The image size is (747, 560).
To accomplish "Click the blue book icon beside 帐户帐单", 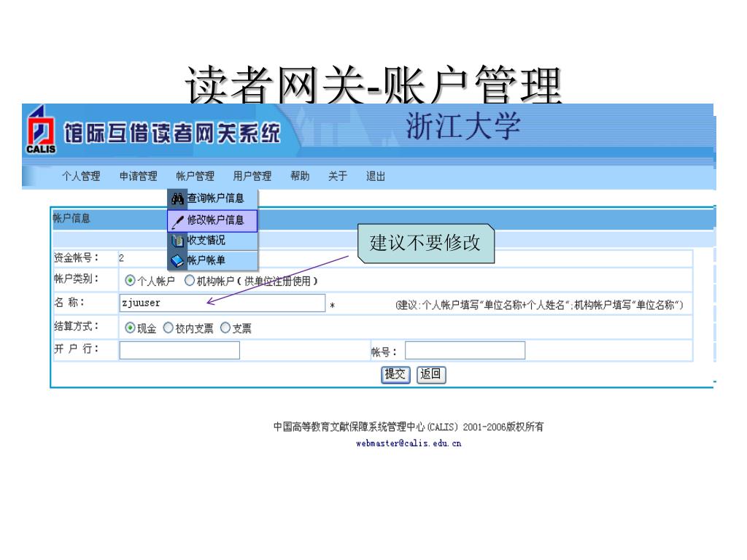I will pyautogui.click(x=178, y=261).
